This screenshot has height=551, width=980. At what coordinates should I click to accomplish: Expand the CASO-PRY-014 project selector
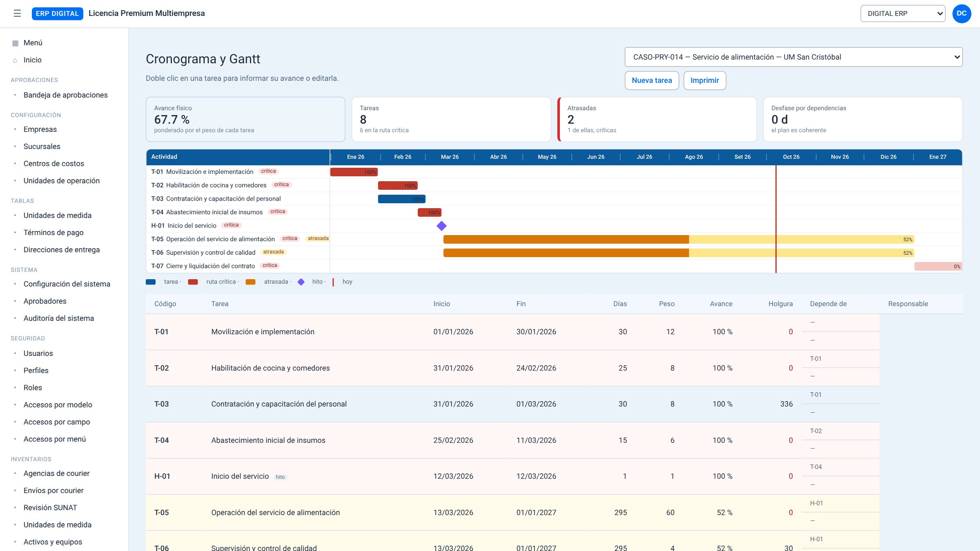pos(793,57)
